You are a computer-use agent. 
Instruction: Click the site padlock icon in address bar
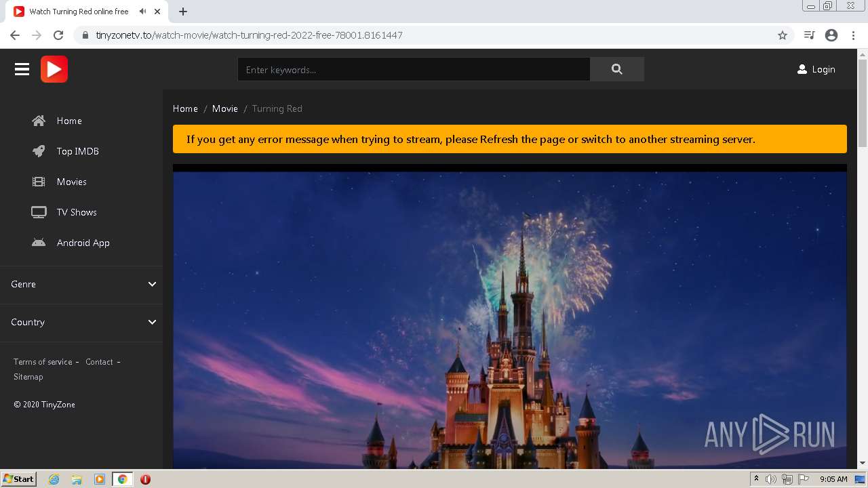[85, 35]
